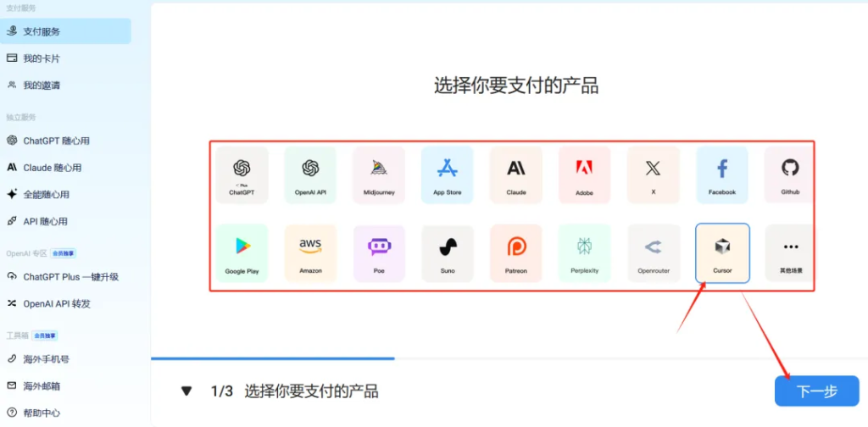Open 海外手机号 in the toolbox section
The image size is (868, 427).
[x=46, y=359]
